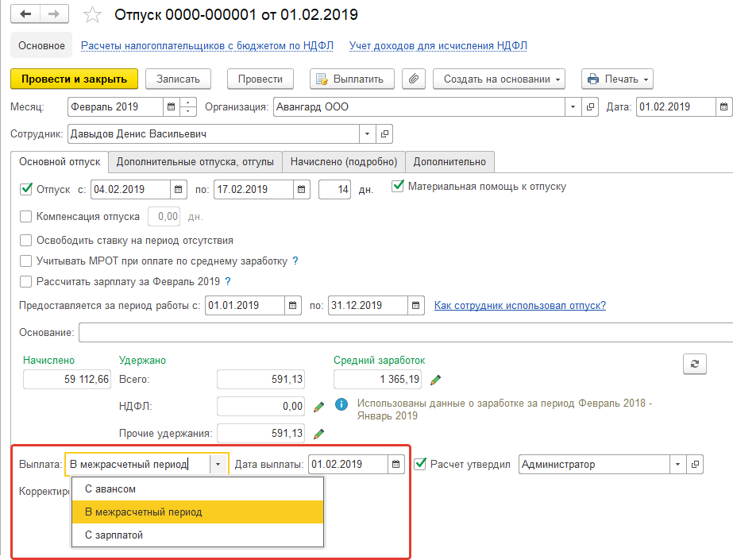Click Провести и закрыть button
Viewport: 733px width, 560px height.
pyautogui.click(x=74, y=79)
